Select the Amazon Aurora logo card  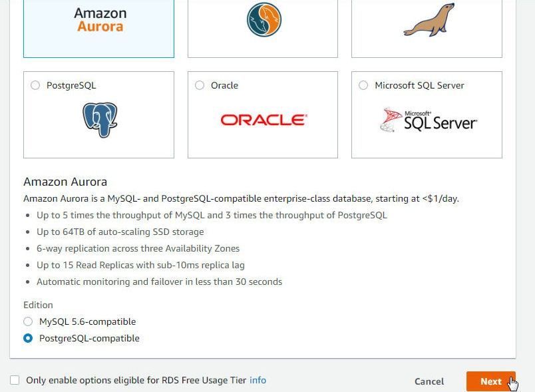[98, 29]
